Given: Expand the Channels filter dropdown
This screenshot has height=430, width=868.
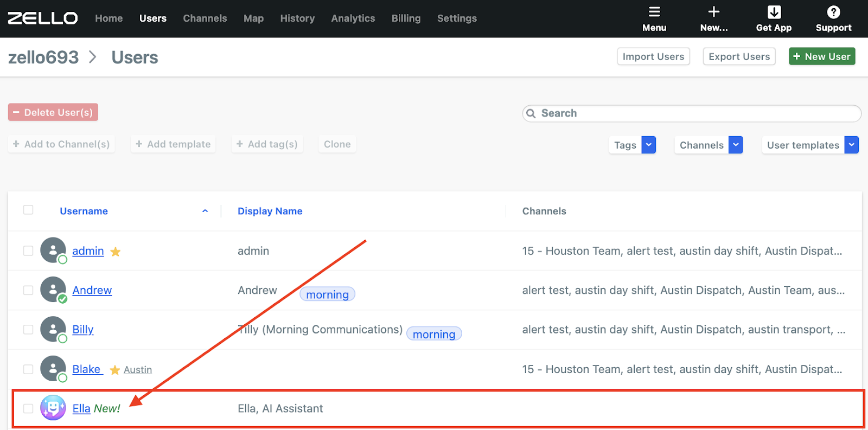Looking at the screenshot, I should pyautogui.click(x=736, y=145).
